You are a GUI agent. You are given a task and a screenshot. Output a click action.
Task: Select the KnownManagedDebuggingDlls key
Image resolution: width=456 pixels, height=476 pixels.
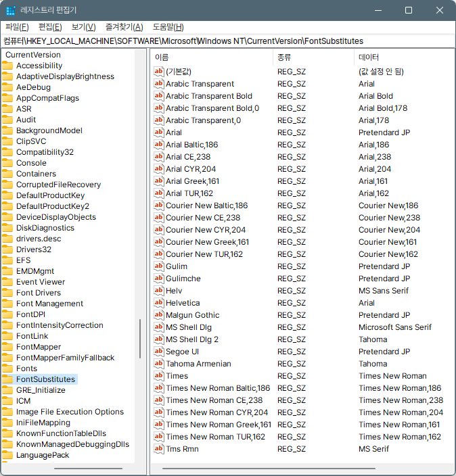tap(73, 444)
